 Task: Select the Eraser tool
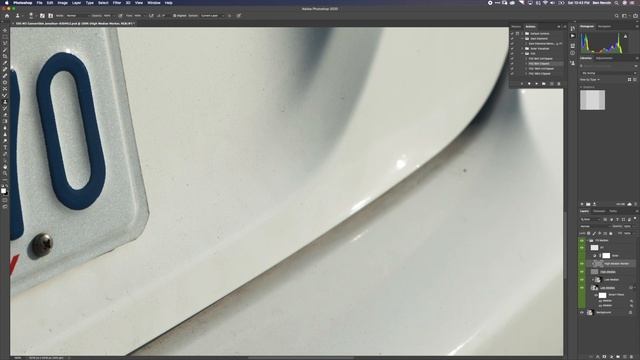tap(5, 115)
